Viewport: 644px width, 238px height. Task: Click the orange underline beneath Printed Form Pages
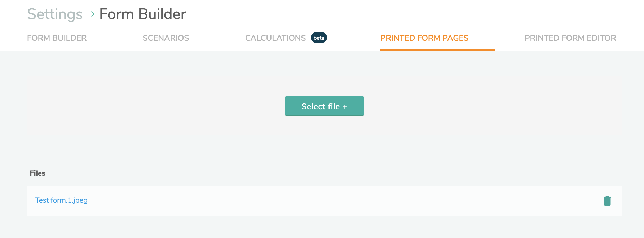[x=437, y=50]
